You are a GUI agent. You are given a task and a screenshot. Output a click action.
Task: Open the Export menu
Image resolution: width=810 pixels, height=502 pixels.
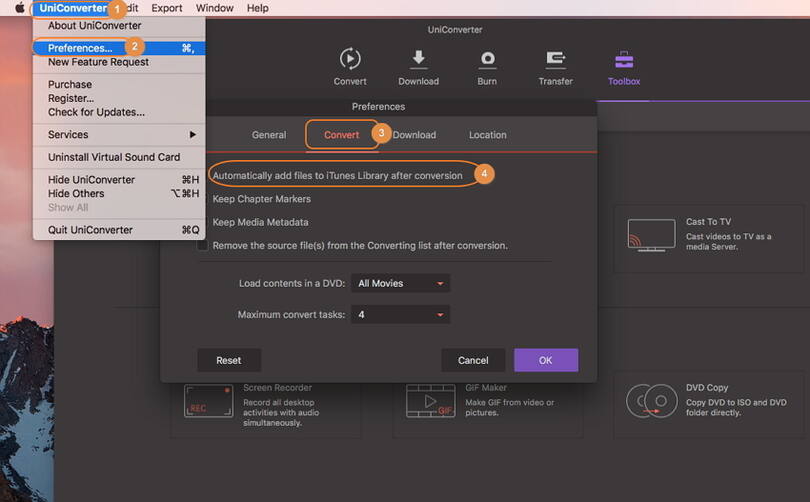[x=166, y=8]
